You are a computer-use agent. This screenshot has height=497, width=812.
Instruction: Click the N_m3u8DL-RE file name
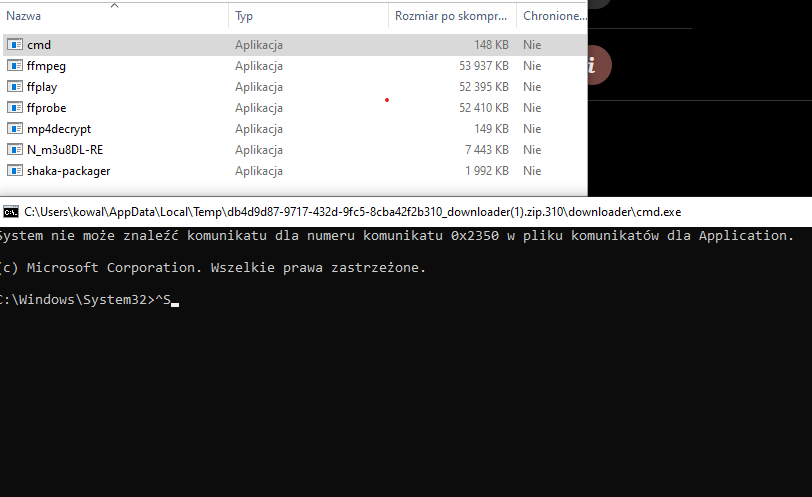click(65, 150)
